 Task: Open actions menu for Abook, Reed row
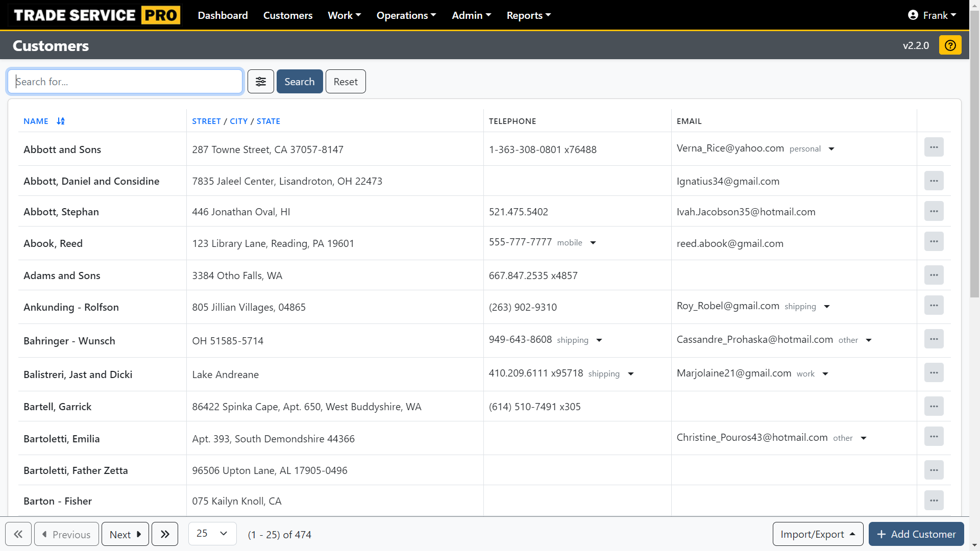pyautogui.click(x=934, y=241)
